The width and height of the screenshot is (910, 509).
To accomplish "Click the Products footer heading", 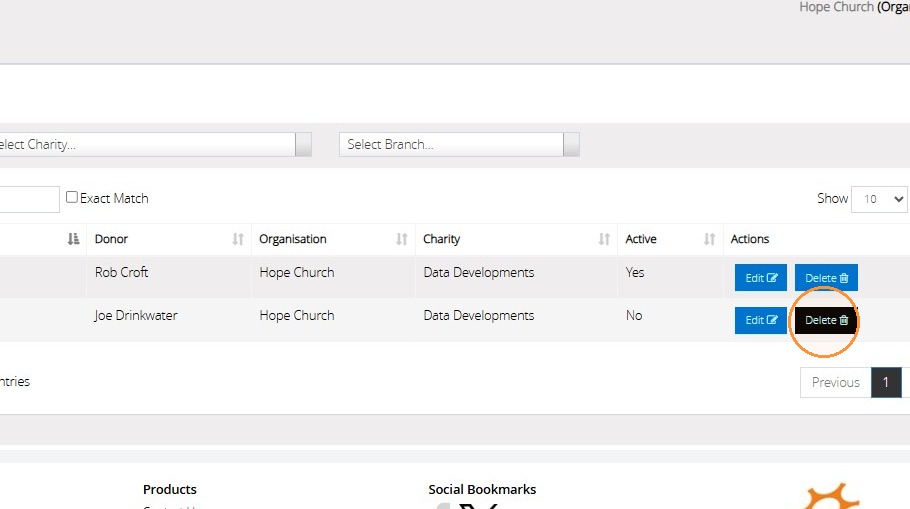I will 169,489.
